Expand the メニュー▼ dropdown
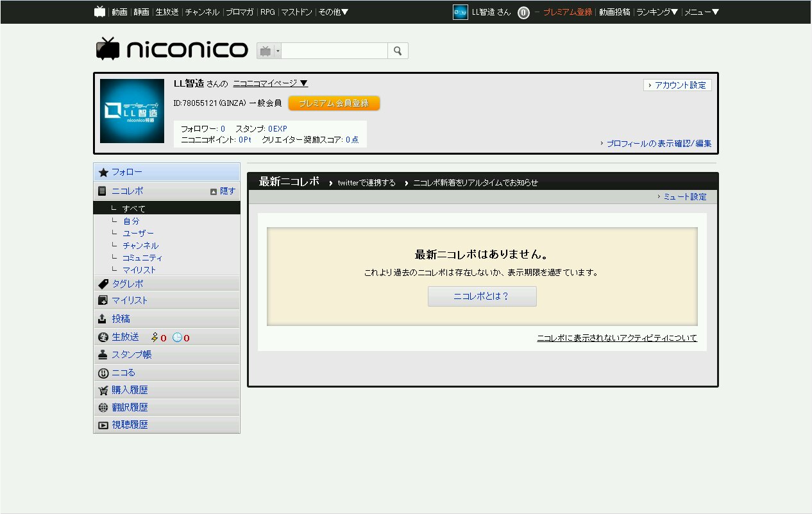Image resolution: width=812 pixels, height=514 pixels. pyautogui.click(x=701, y=12)
